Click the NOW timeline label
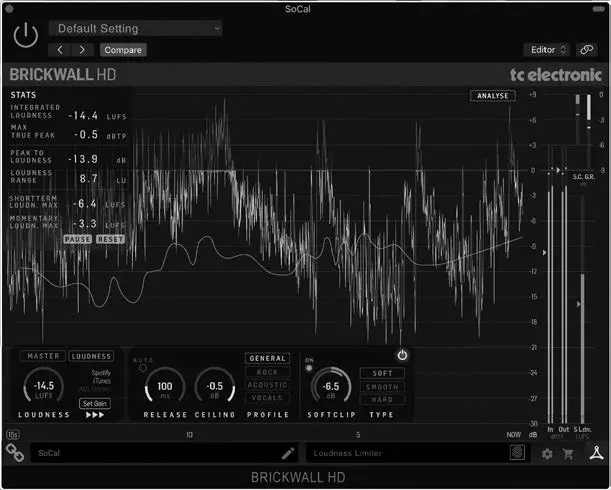Viewport: 611px width, 490px height. coord(514,434)
